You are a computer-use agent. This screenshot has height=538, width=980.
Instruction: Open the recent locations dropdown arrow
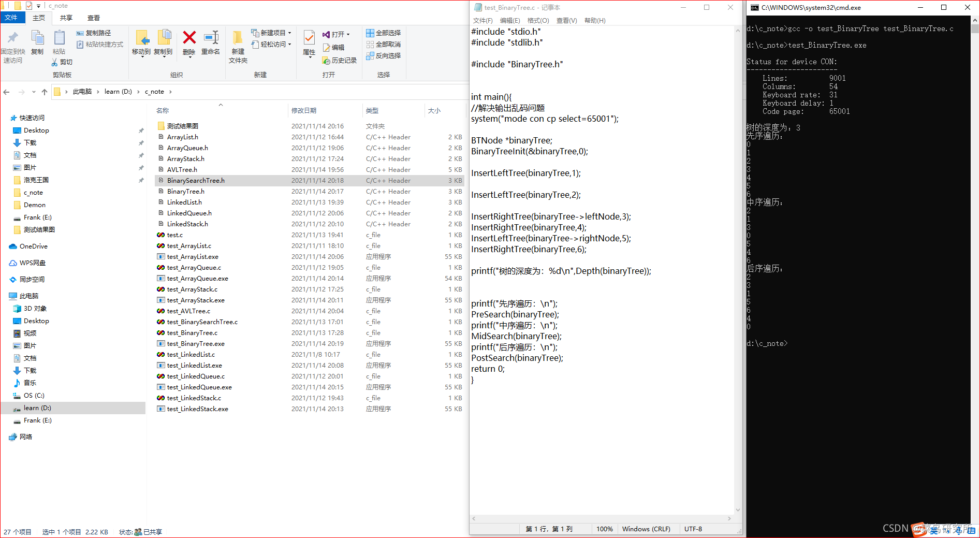34,92
